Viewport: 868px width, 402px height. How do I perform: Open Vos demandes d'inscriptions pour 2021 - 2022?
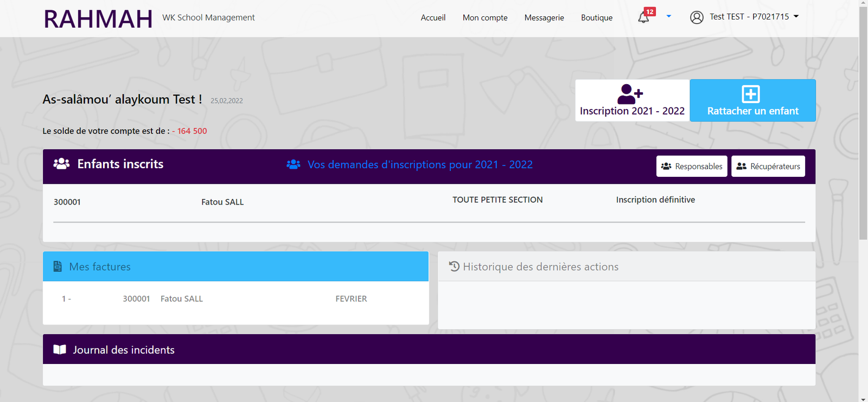point(419,164)
